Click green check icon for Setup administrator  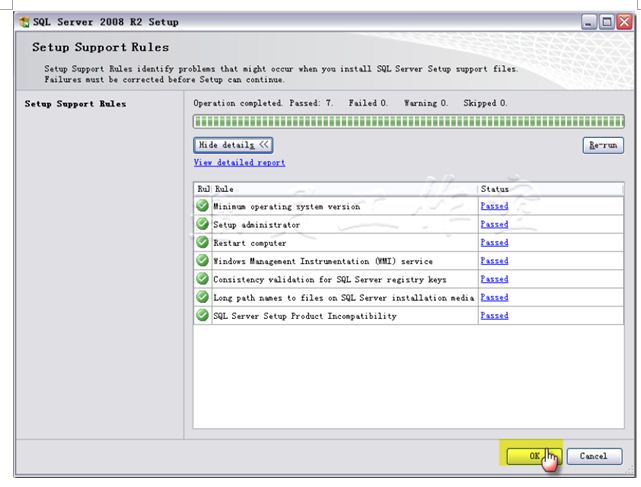coord(202,224)
